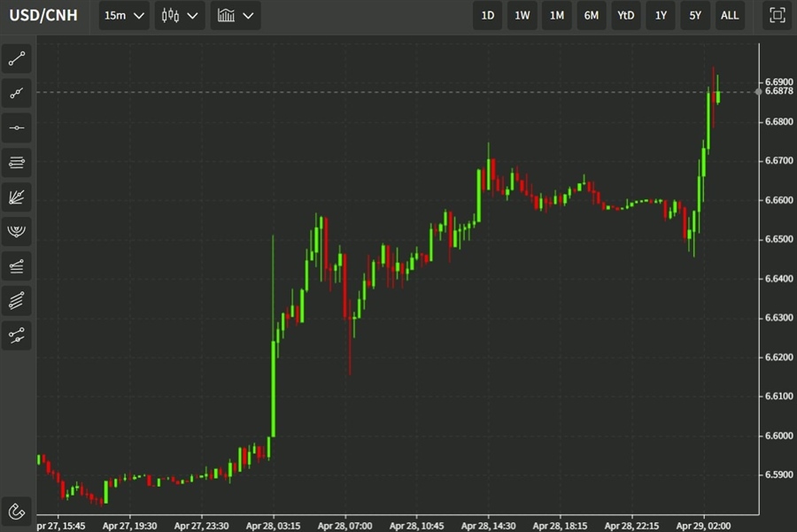The image size is (797, 532).
Task: Click the Apr 29, 02:00 time label
Action: pos(703,526)
